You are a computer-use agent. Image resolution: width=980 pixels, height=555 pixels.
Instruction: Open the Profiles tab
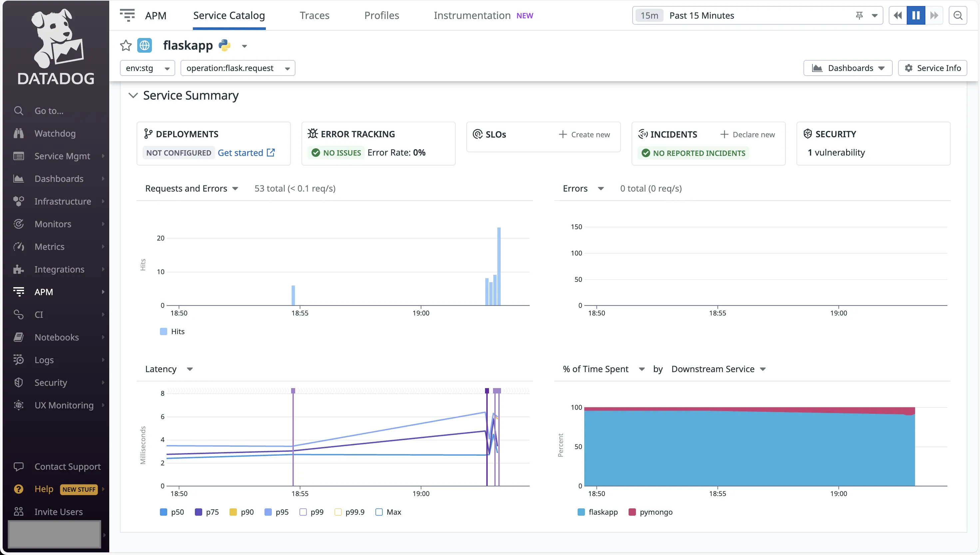(381, 15)
